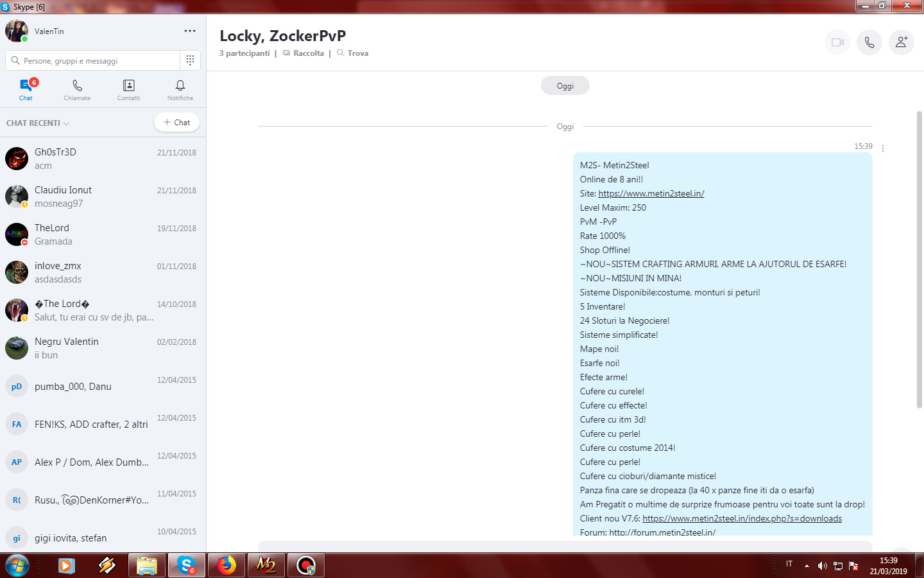Open the 3 partecipanti list
The height and width of the screenshot is (578, 924).
tap(244, 53)
